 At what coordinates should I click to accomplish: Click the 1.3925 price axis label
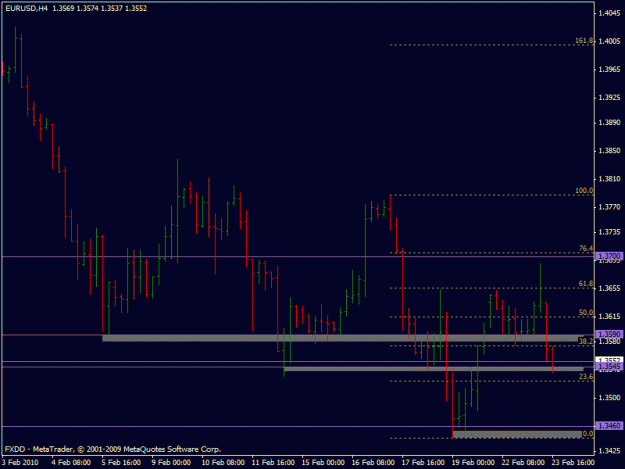tap(609, 98)
